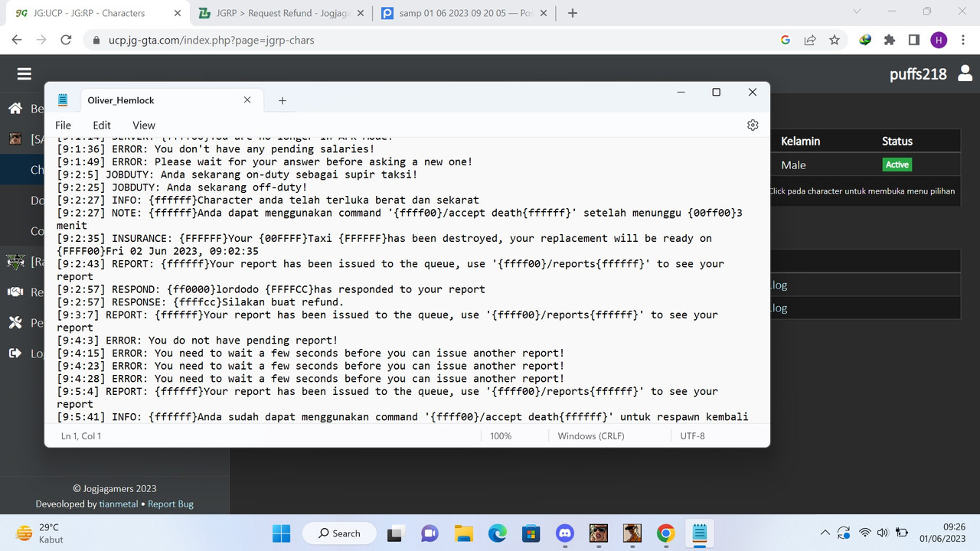Open the browser extensions puzzle icon
This screenshot has height=551, width=980.
pyautogui.click(x=890, y=40)
